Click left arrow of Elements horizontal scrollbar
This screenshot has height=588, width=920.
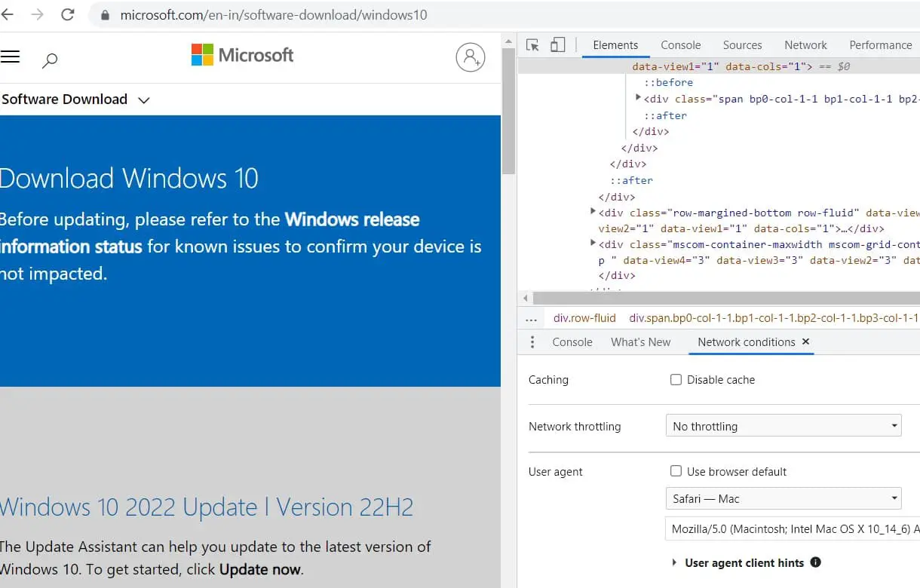click(525, 299)
